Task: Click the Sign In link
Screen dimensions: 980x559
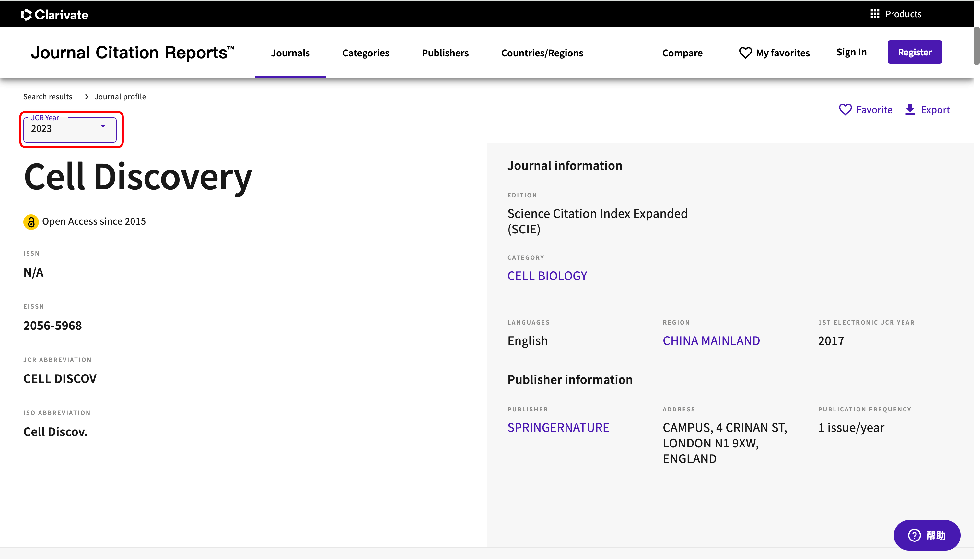Action: coord(851,52)
